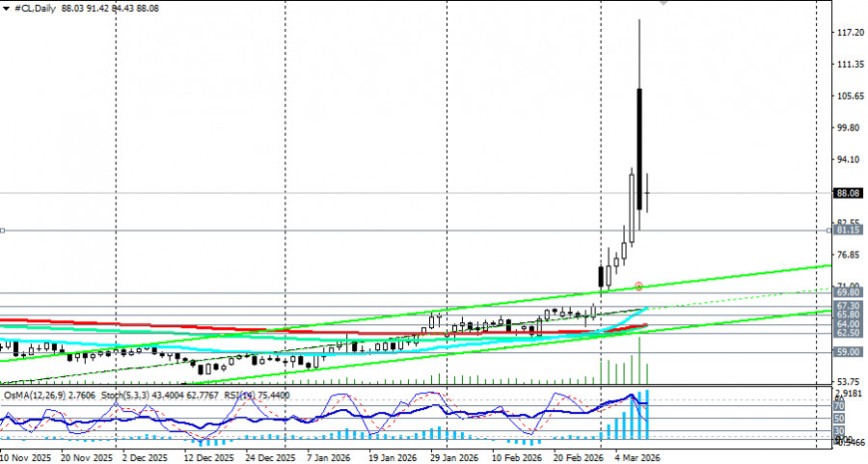The height and width of the screenshot is (464, 868).
Task: Grab the right anchor square of the 81.15 line
Action: tap(828, 231)
